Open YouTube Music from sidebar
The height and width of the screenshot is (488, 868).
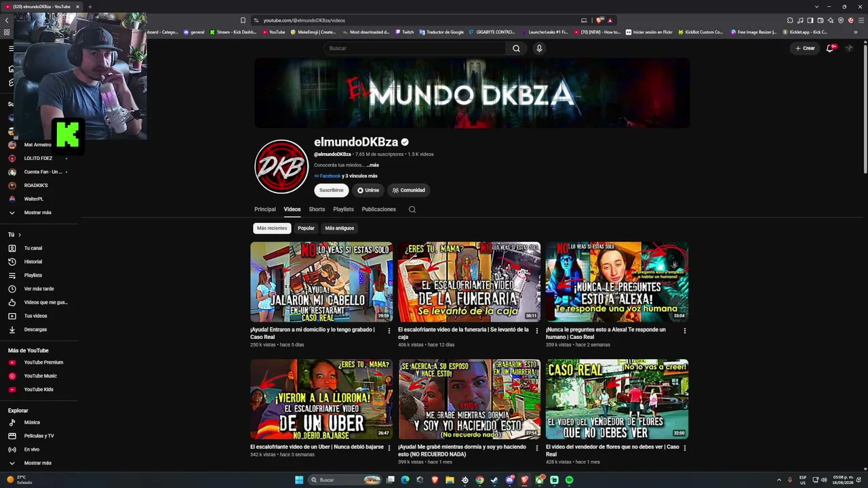click(41, 376)
